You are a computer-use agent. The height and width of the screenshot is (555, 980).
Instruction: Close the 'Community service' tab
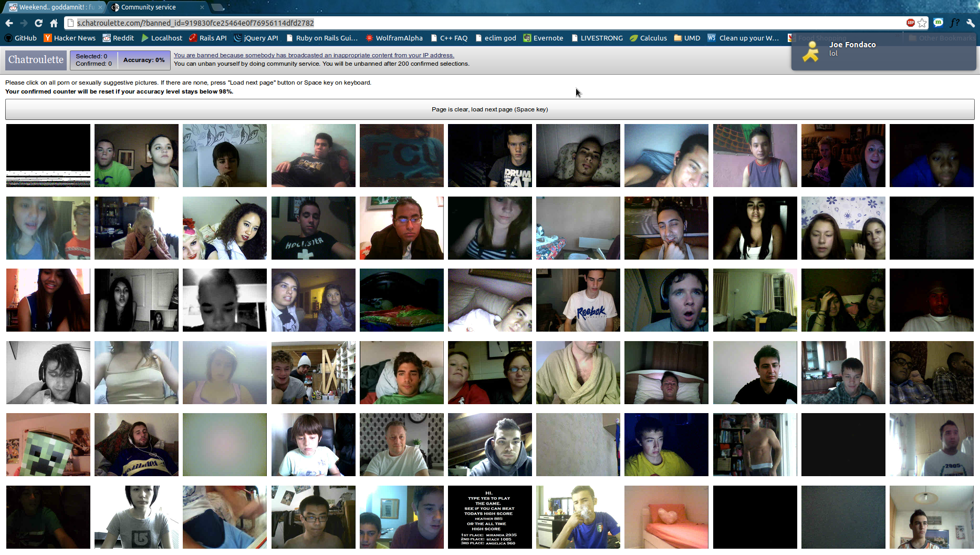click(x=202, y=7)
